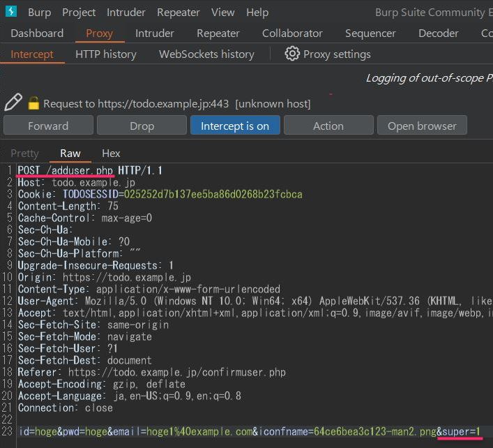Click the User-Agent header line
The width and height of the screenshot is (493, 448).
pos(255,301)
